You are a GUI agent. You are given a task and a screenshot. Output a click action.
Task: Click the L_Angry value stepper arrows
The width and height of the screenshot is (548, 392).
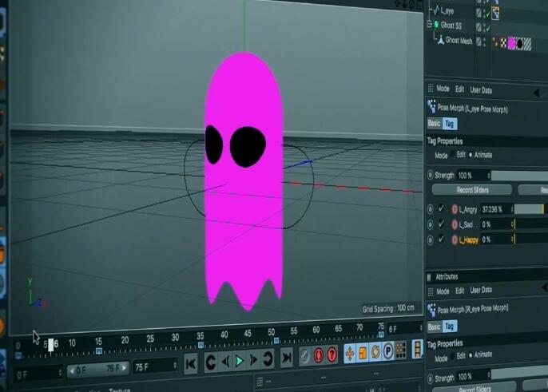(511, 209)
